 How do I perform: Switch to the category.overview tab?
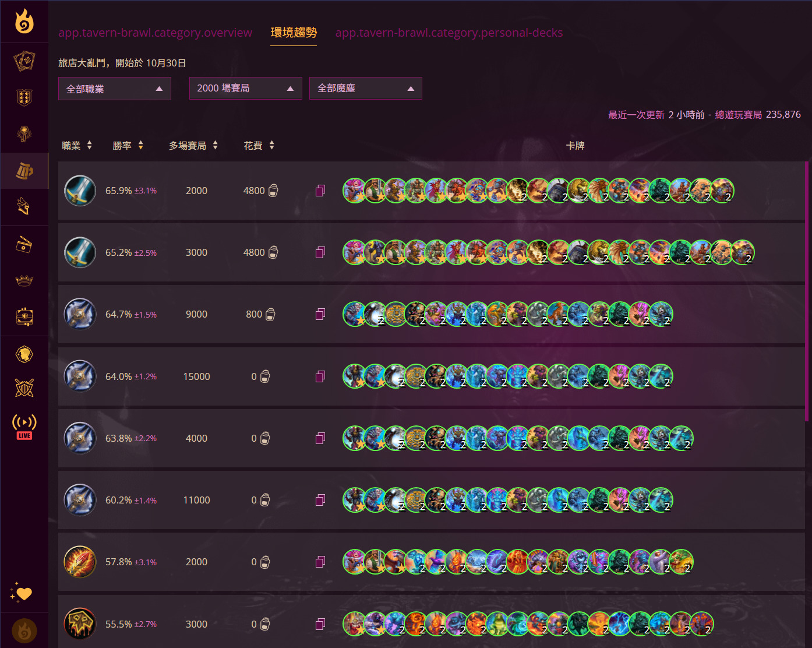155,33
